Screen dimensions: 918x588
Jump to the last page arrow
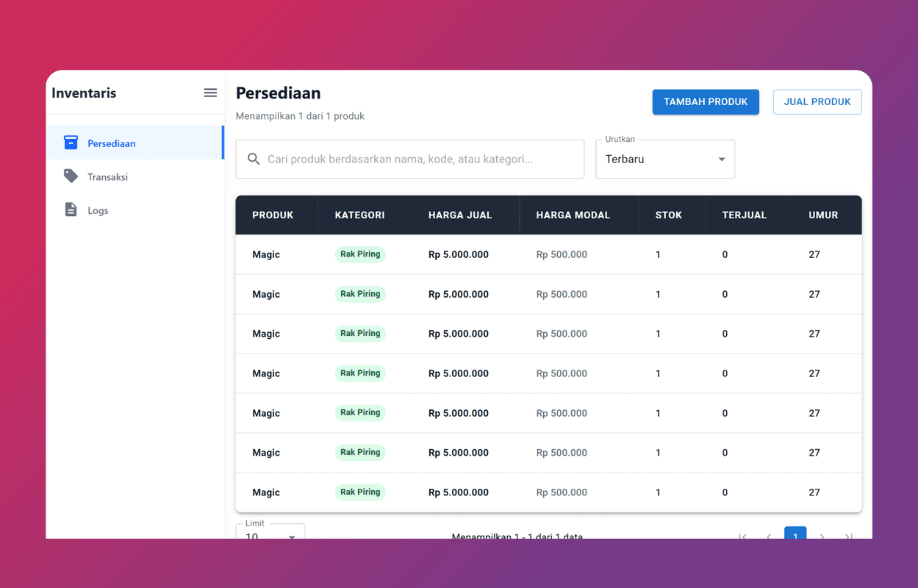coord(848,536)
